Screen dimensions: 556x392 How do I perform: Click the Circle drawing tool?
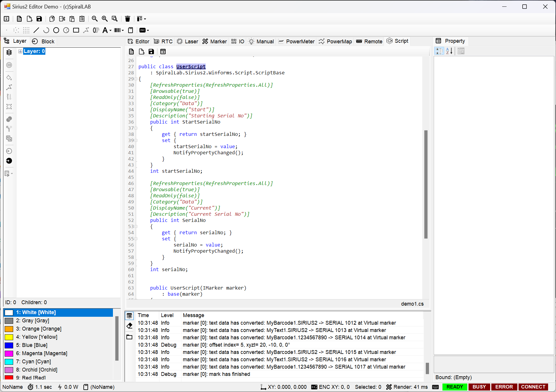click(x=56, y=30)
